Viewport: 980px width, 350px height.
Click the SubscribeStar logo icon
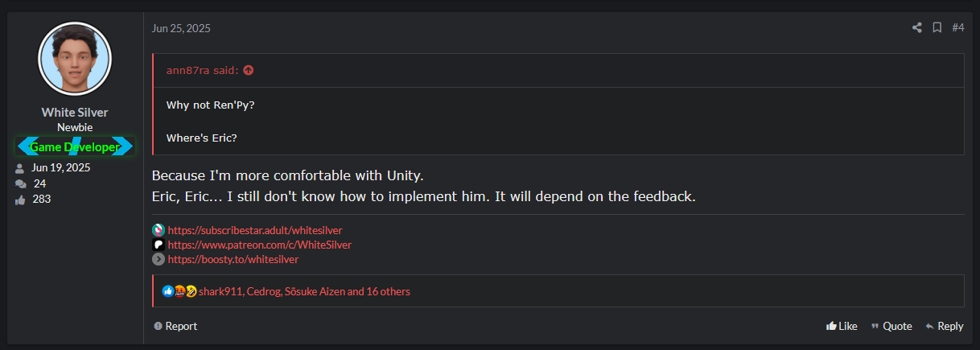click(159, 230)
